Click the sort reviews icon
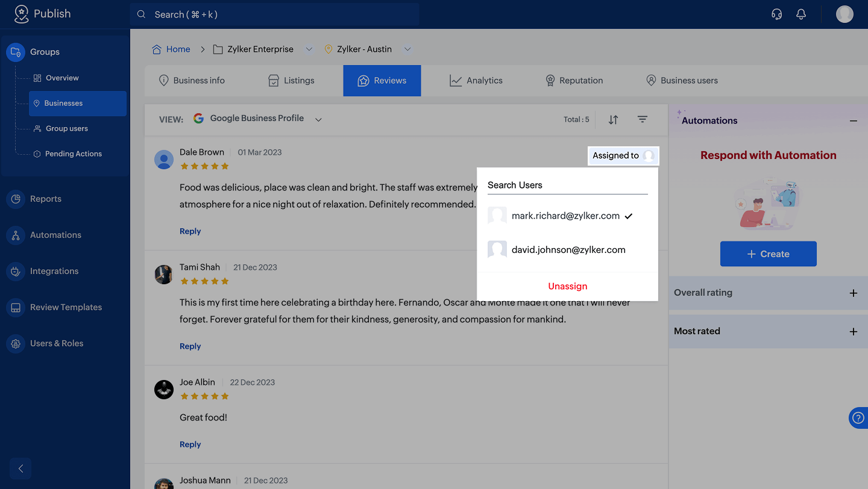Screen dimensions: 868x489 tap(613, 119)
